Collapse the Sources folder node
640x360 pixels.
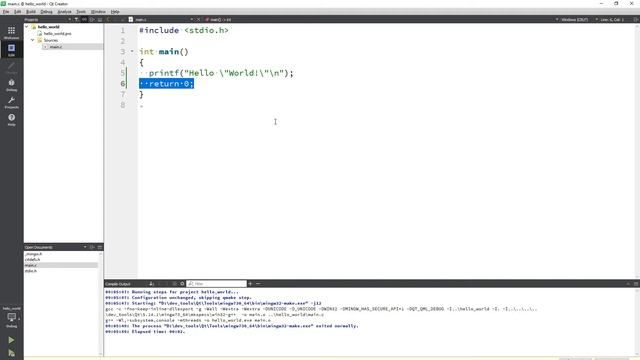pyautogui.click(x=33, y=40)
